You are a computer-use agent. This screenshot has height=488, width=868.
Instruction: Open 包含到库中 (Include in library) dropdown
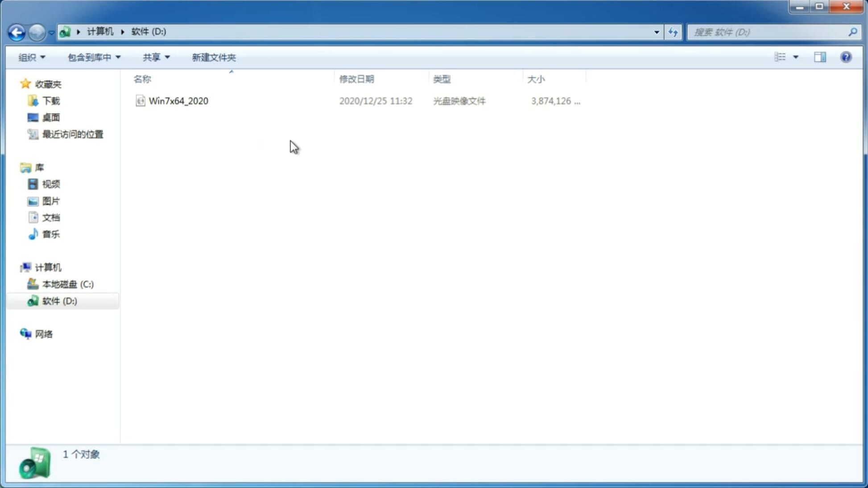(93, 57)
